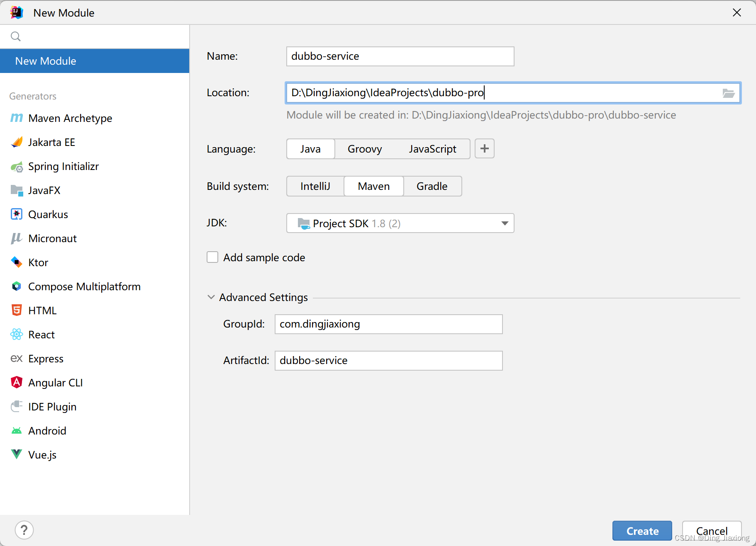The height and width of the screenshot is (546, 756).
Task: Click the Cancel button
Action: click(712, 531)
